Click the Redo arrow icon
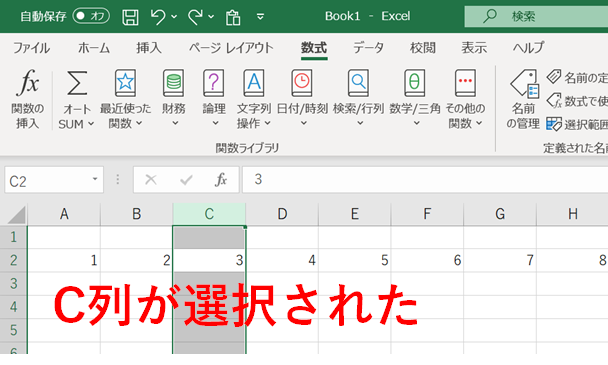Image resolution: width=608 pixels, height=365 pixels. 195,17
